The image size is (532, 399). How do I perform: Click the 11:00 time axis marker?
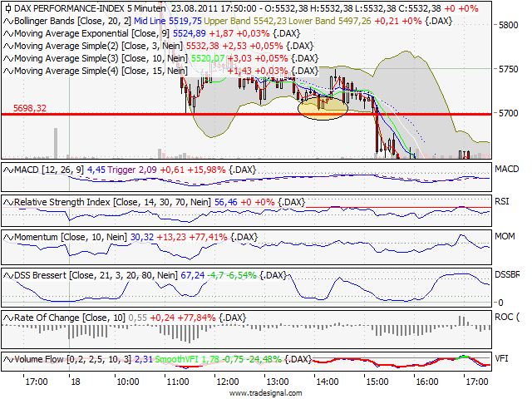[x=177, y=382]
